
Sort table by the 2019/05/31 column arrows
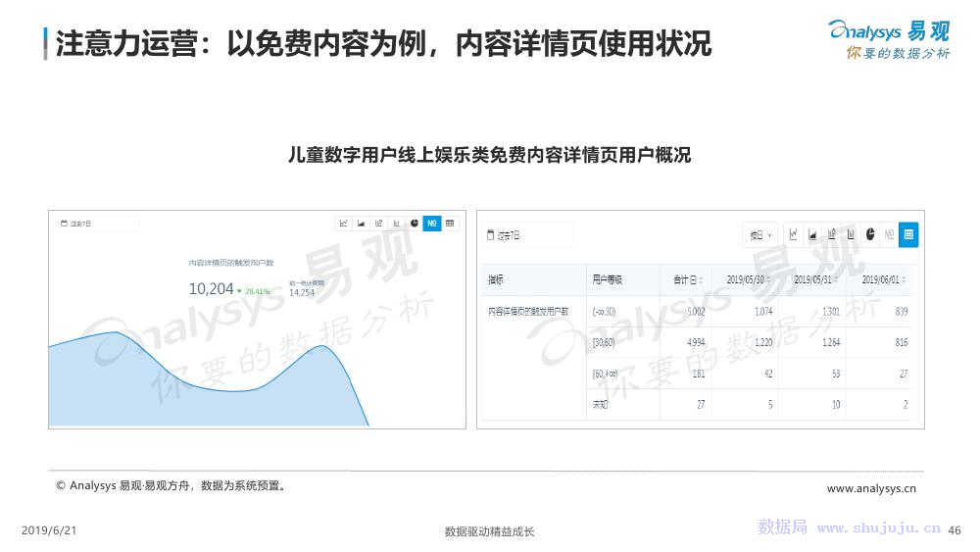pyautogui.click(x=836, y=280)
